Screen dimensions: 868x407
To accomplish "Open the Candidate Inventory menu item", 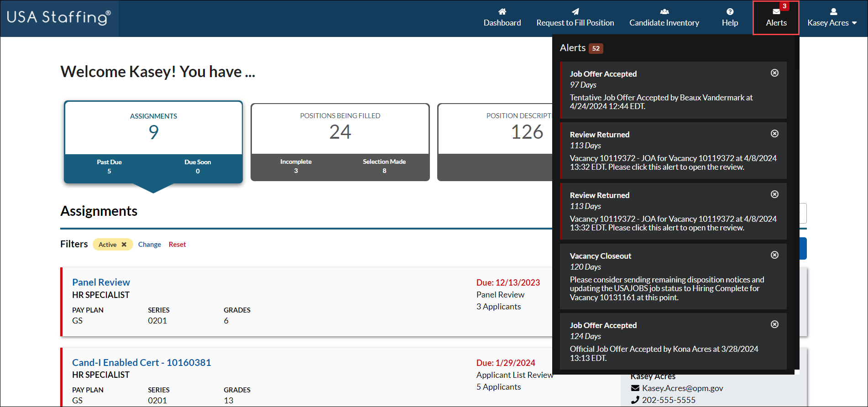I will pos(664,18).
